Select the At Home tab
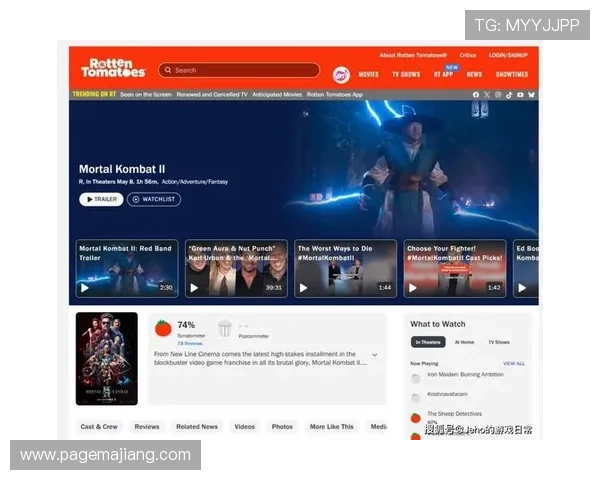600x480 pixels. click(x=464, y=342)
